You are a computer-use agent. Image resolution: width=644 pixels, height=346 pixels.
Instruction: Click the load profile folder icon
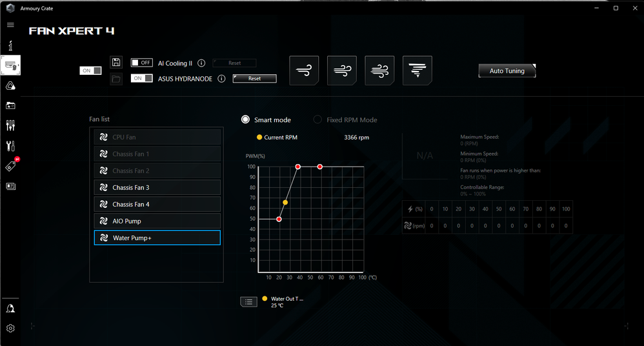116,79
